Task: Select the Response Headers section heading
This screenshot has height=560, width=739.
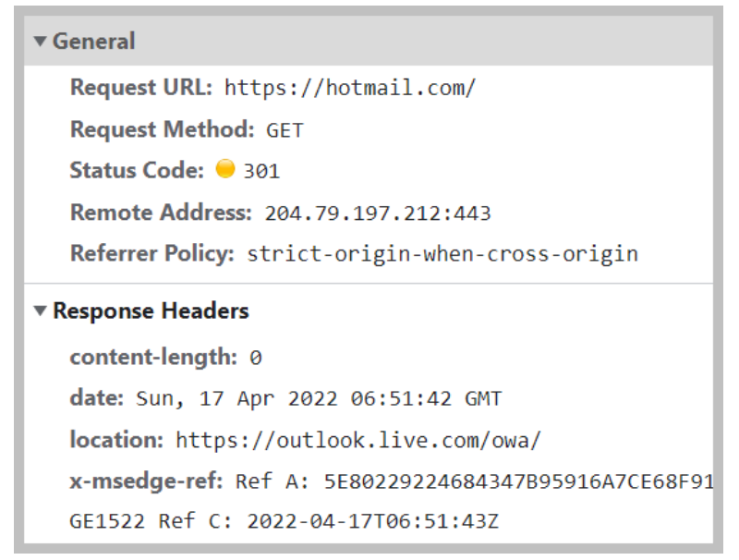Action: coord(151,311)
